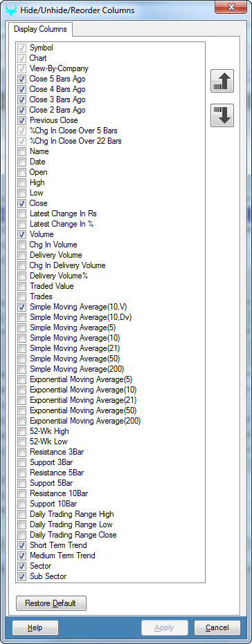Check Support 3Bar
The width and height of the screenshot is (252, 644).
pyautogui.click(x=22, y=462)
